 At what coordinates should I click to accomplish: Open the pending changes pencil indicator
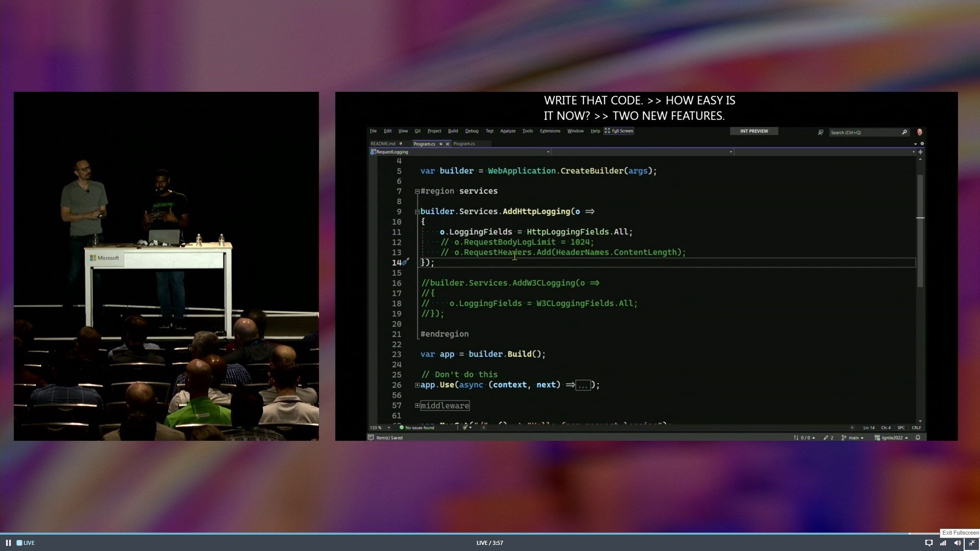point(828,438)
